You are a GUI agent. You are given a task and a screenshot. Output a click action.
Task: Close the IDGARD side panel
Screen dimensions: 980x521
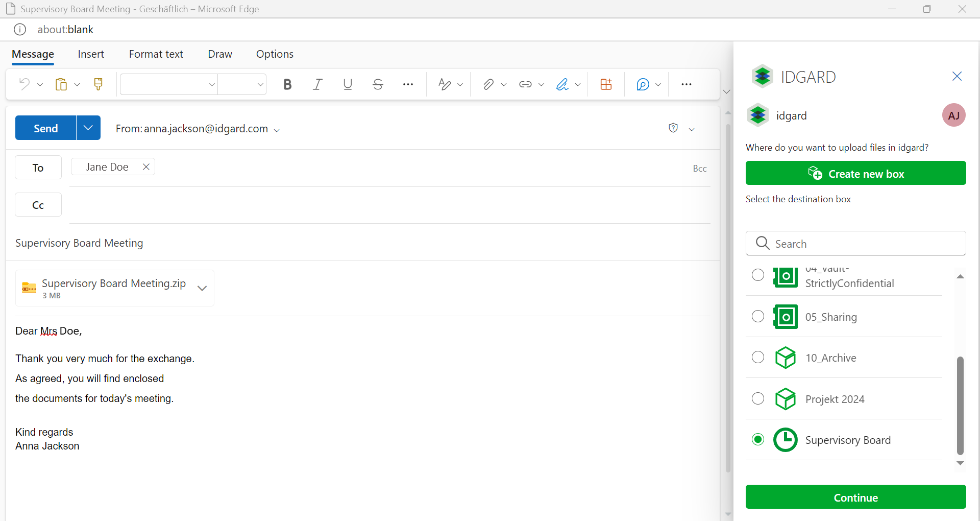tap(957, 76)
